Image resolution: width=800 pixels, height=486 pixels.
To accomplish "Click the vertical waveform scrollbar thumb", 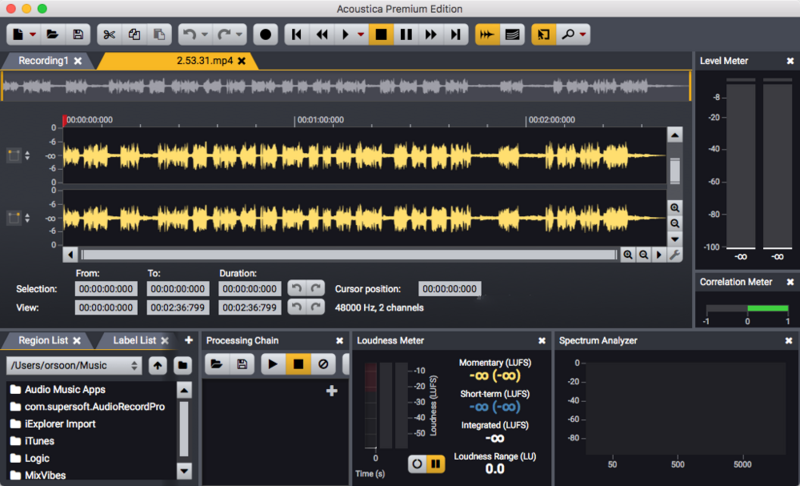I will point(674,171).
